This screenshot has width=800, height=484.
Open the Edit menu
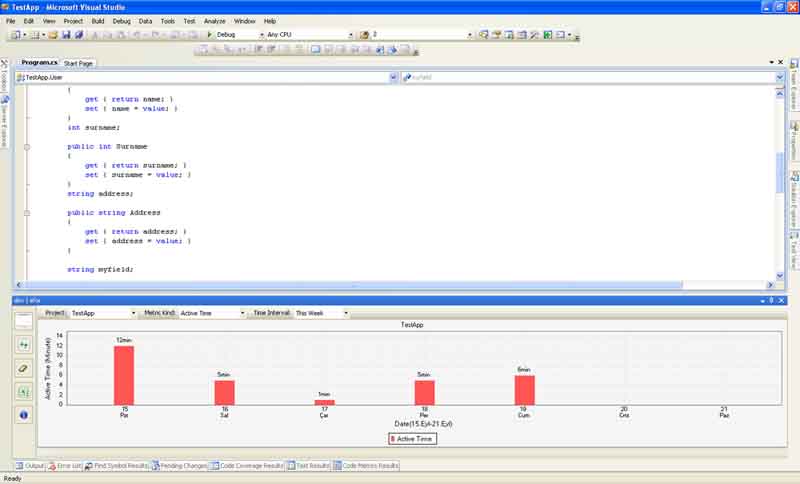pos(29,21)
